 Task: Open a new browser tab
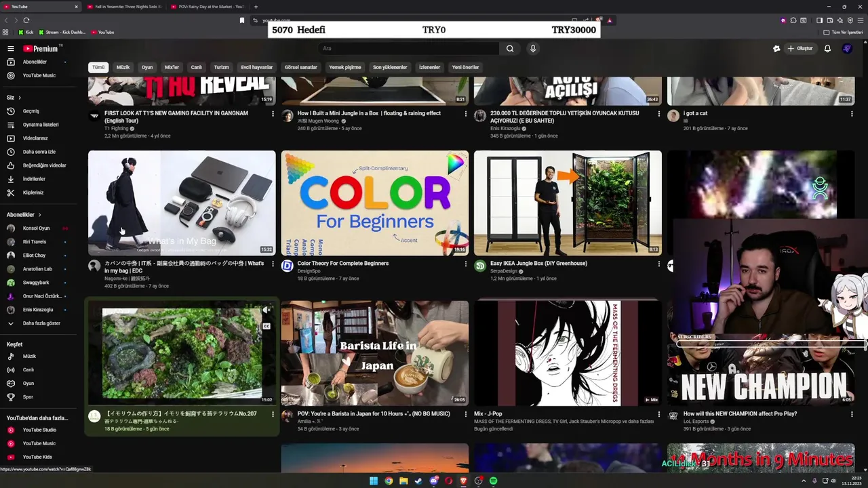tap(256, 7)
